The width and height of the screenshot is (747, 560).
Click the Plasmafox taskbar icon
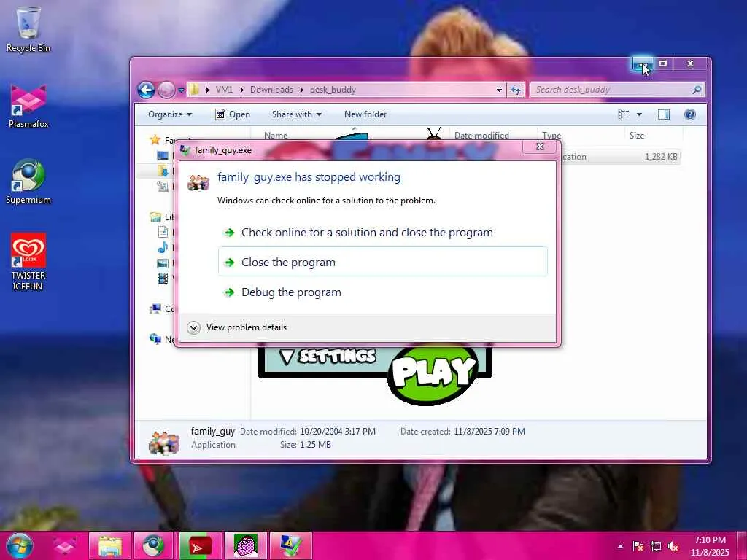click(x=64, y=545)
